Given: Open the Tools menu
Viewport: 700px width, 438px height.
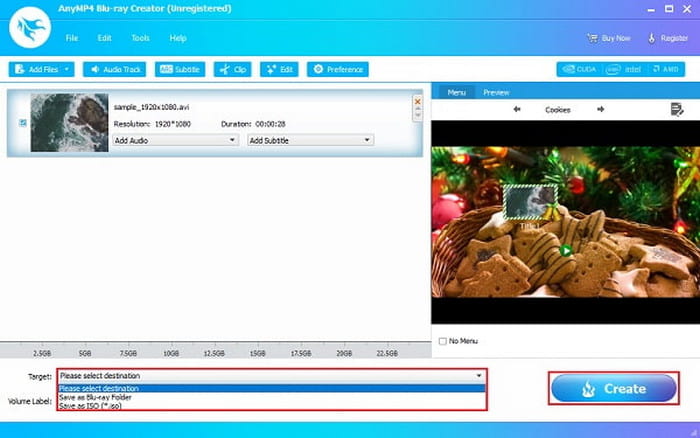Looking at the screenshot, I should pyautogui.click(x=140, y=38).
